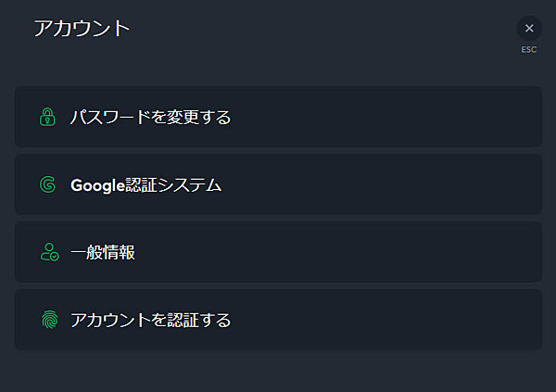Viewport: 556px width, 392px height.
Task: Click the green Google G icon
Action: click(x=48, y=184)
